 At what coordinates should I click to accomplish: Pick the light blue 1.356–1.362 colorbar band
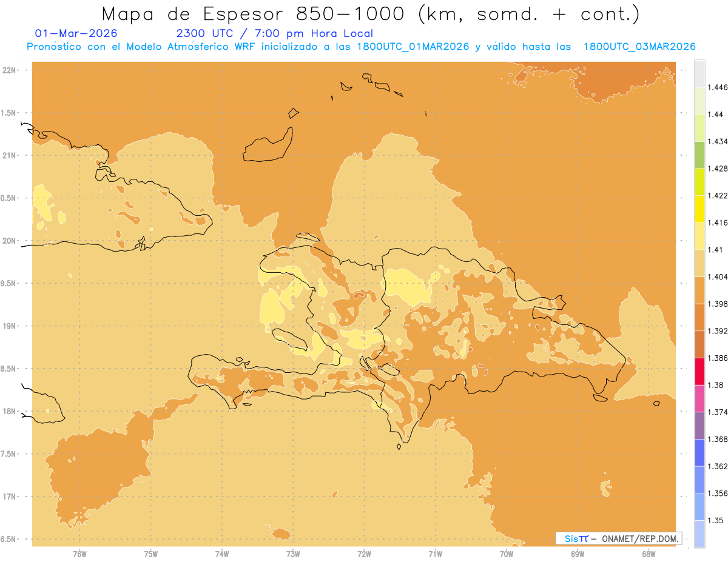pos(699,480)
